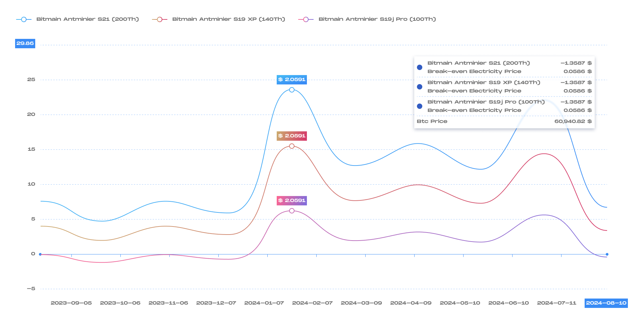Screen dimensions: 644x324
Task: Click the highlighted 2024-08-10 date label
Action: 606,303
